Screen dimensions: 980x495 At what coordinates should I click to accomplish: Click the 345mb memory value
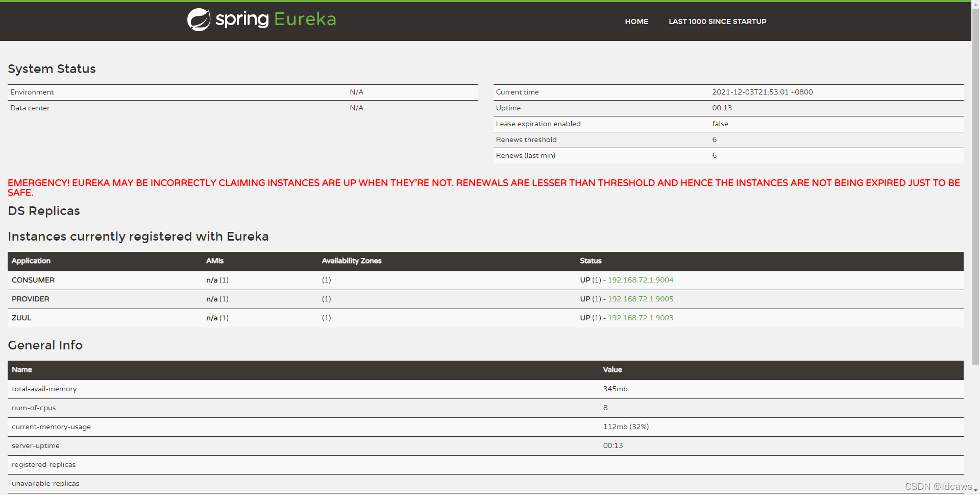(615, 389)
